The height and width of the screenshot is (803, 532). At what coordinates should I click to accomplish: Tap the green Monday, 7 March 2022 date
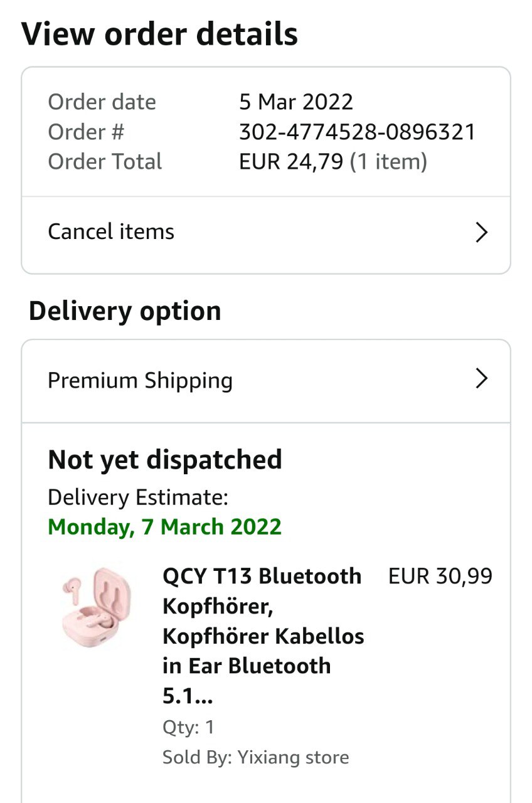tap(164, 527)
